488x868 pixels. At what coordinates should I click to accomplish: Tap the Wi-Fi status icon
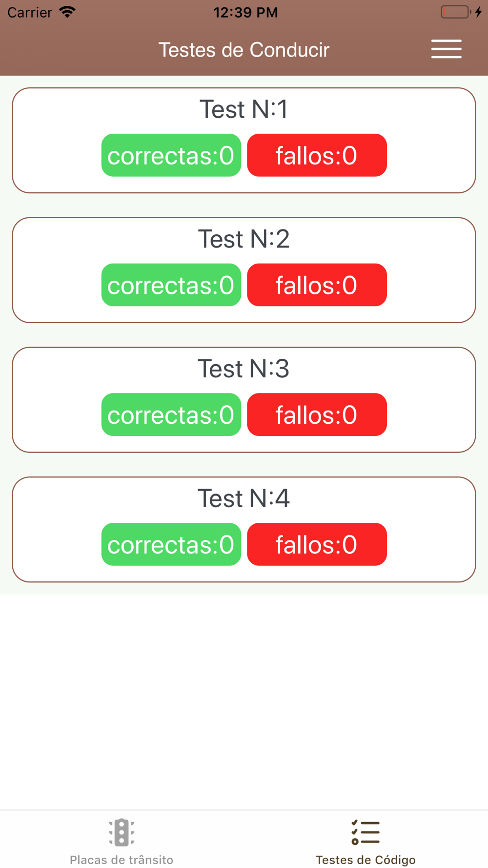click(67, 12)
